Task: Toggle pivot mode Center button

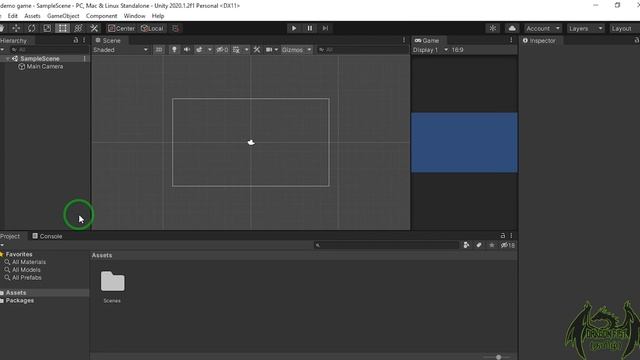Action: [122, 28]
